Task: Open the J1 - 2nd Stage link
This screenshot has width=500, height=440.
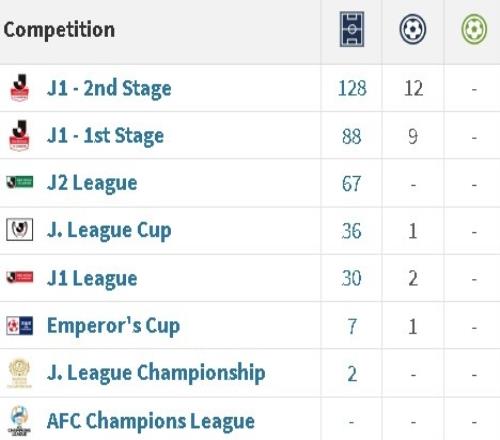Action: (109, 88)
